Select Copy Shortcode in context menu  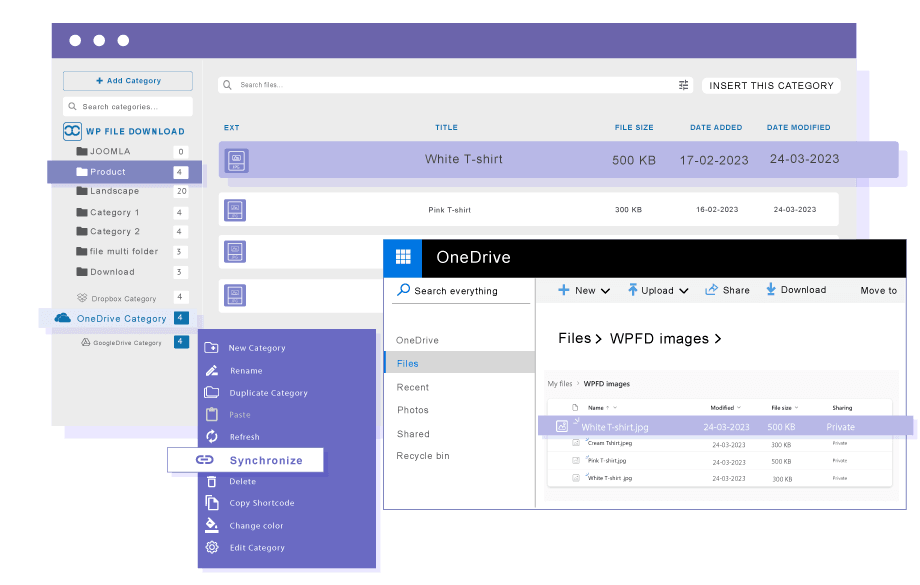tap(261, 503)
